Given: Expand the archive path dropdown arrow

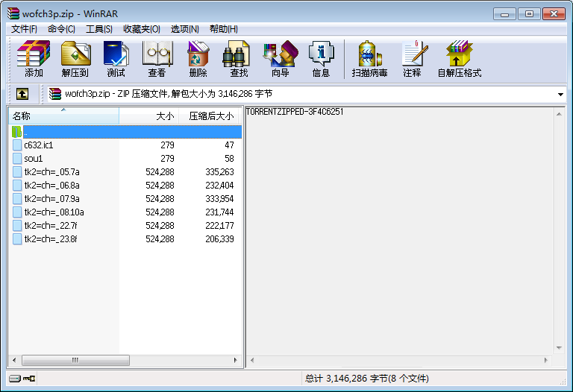Looking at the screenshot, I should (560, 95).
